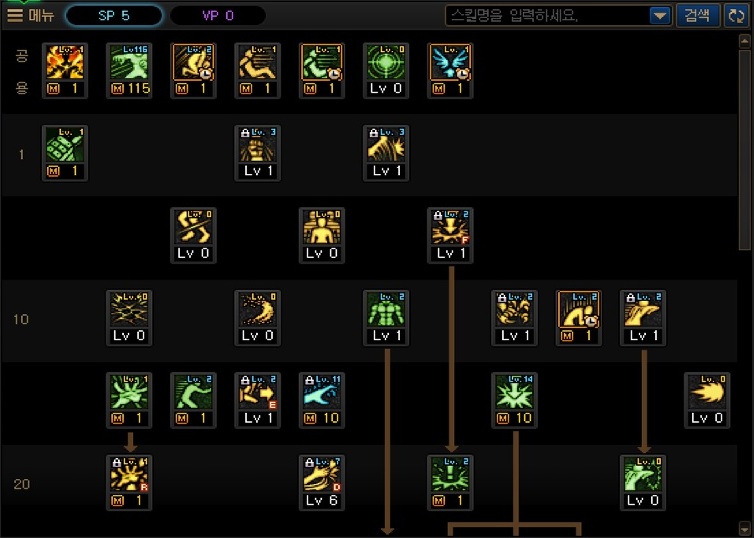This screenshot has width=754, height=538.
Task: Click the scrollbar up arrow
Action: [744, 41]
